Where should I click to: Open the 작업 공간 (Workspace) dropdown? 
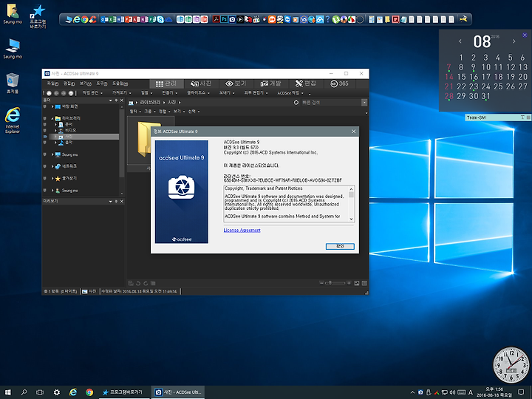[x=92, y=92]
